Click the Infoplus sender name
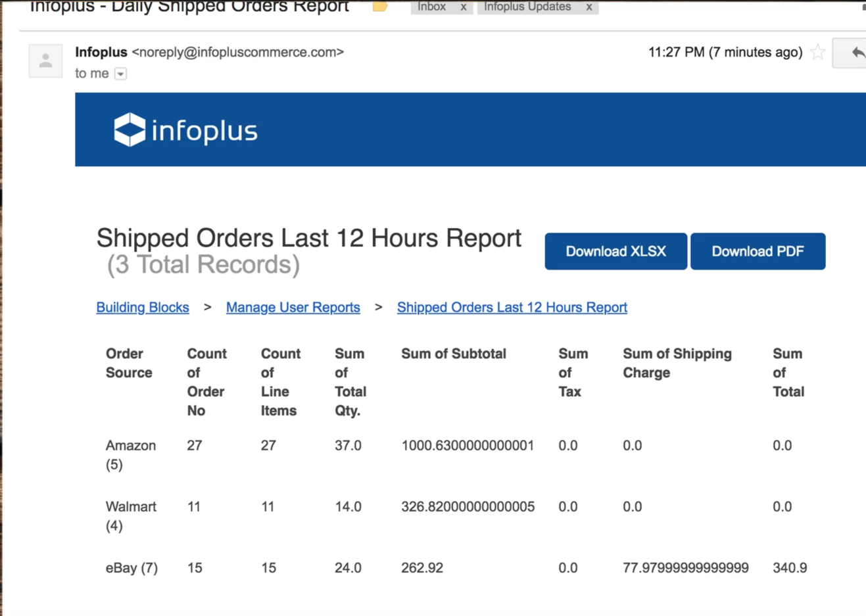This screenshot has height=616, width=866. pyautogui.click(x=101, y=52)
